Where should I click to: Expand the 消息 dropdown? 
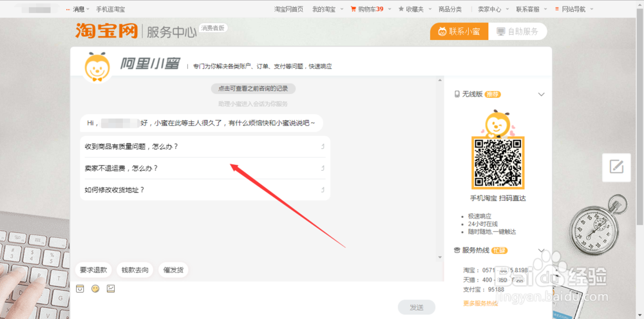[88, 9]
